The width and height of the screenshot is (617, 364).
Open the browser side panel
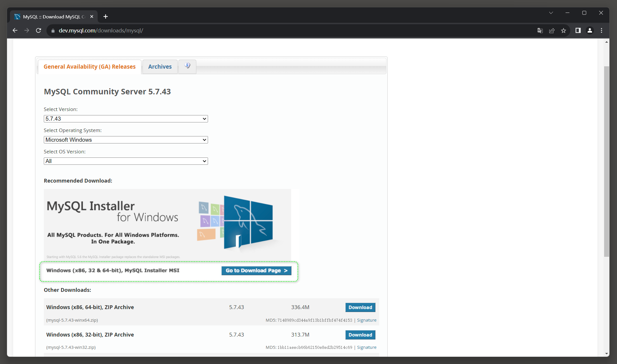click(578, 30)
